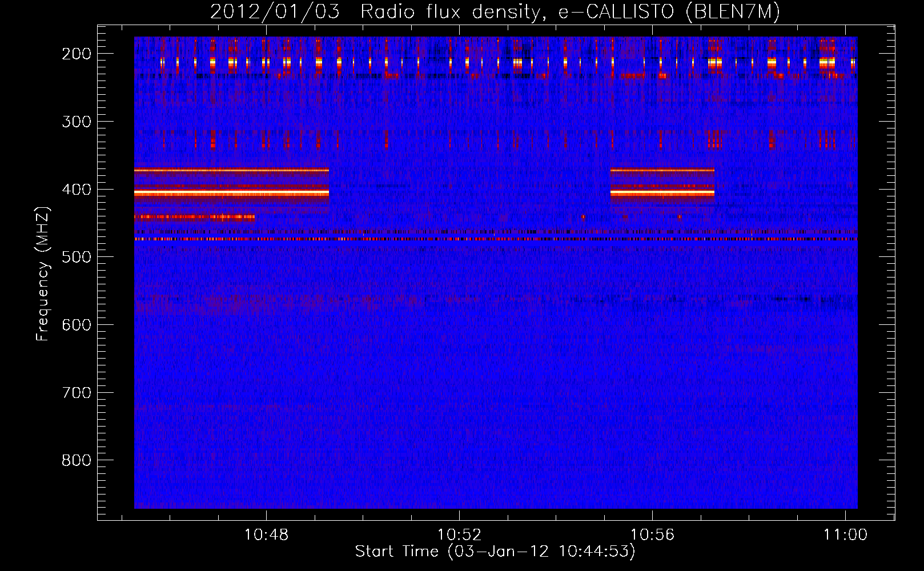Click the 10:56 time tick label

pos(652,535)
